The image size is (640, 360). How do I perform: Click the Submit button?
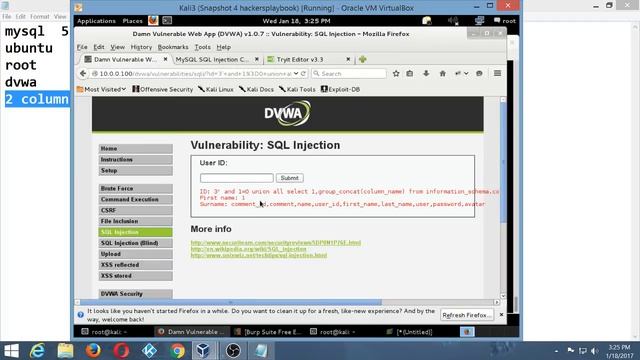click(x=289, y=178)
